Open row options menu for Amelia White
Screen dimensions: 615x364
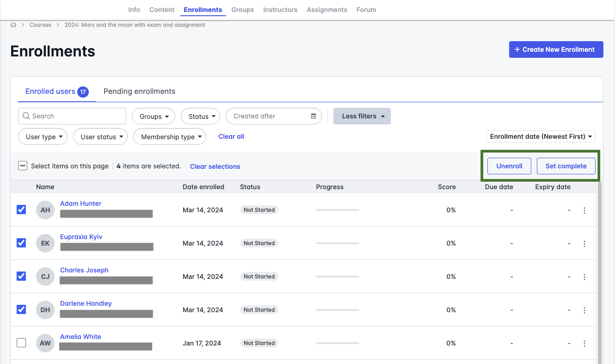(x=584, y=343)
